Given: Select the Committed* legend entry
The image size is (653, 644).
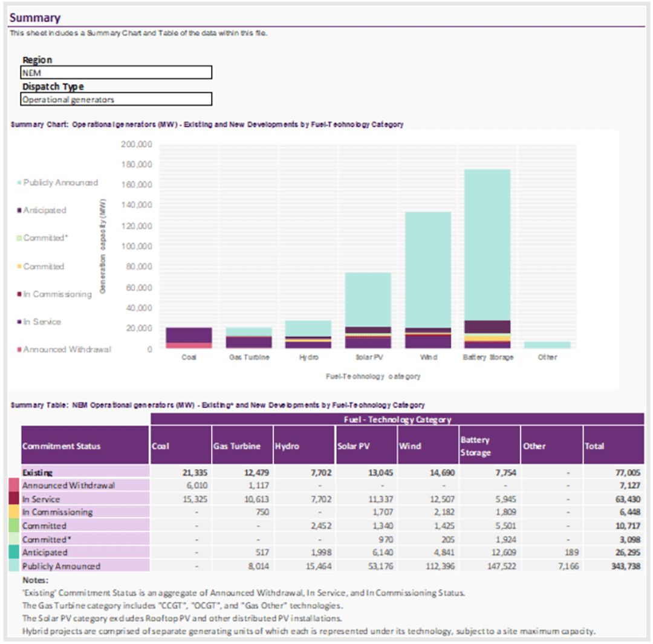Looking at the screenshot, I should (x=42, y=238).
